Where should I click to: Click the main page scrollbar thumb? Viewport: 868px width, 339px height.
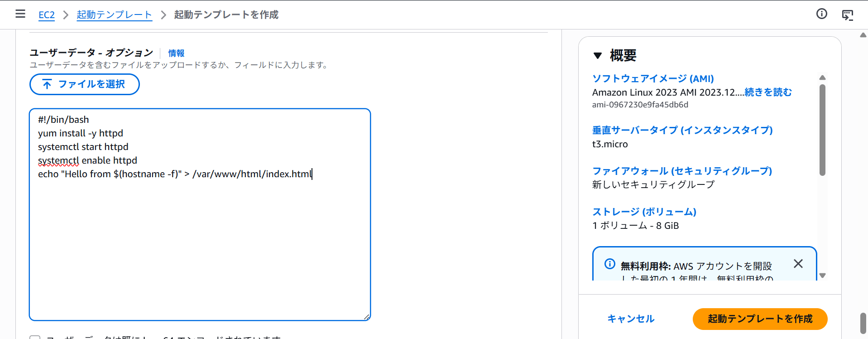[x=863, y=324]
